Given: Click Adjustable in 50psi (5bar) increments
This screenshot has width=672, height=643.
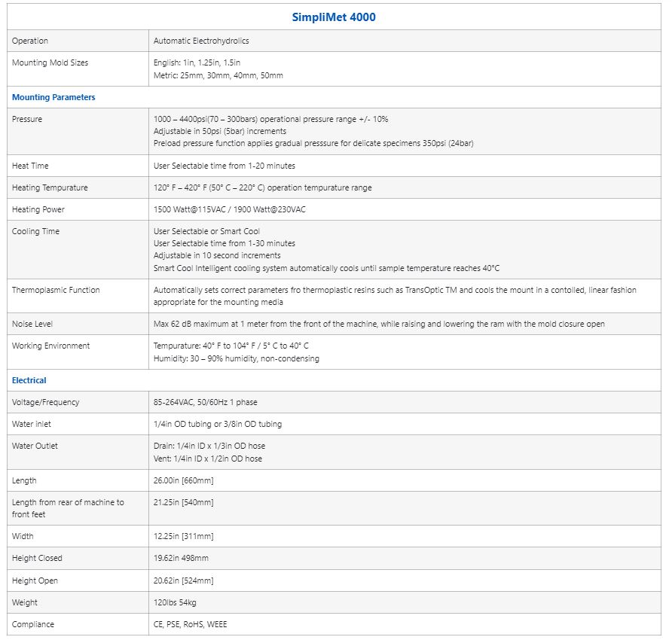Looking at the screenshot, I should click(x=220, y=131).
